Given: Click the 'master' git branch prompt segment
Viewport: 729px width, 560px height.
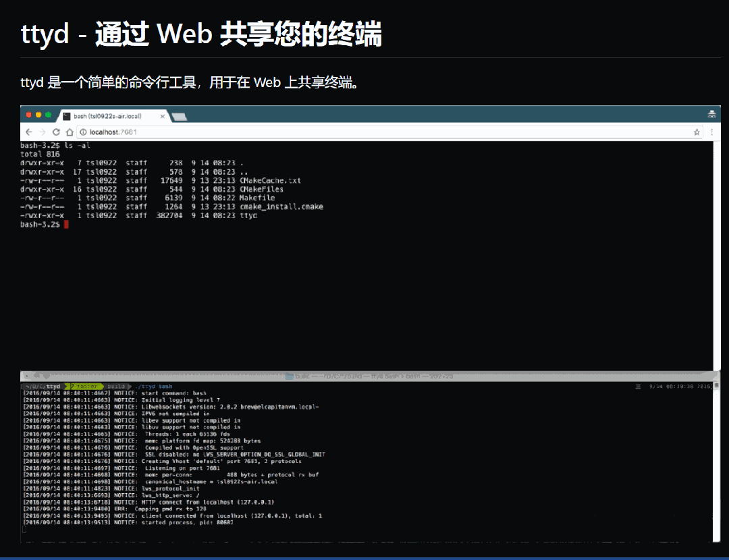Looking at the screenshot, I should pyautogui.click(x=85, y=386).
